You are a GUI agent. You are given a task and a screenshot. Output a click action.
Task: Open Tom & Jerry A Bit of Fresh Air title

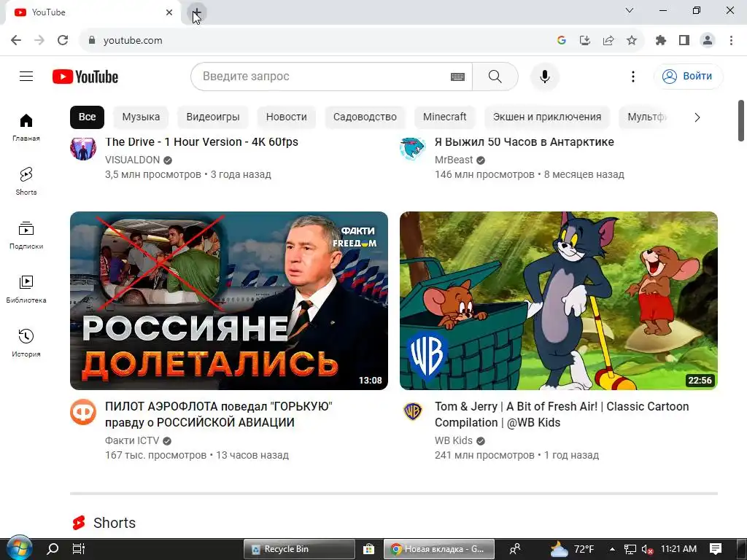[x=562, y=414]
